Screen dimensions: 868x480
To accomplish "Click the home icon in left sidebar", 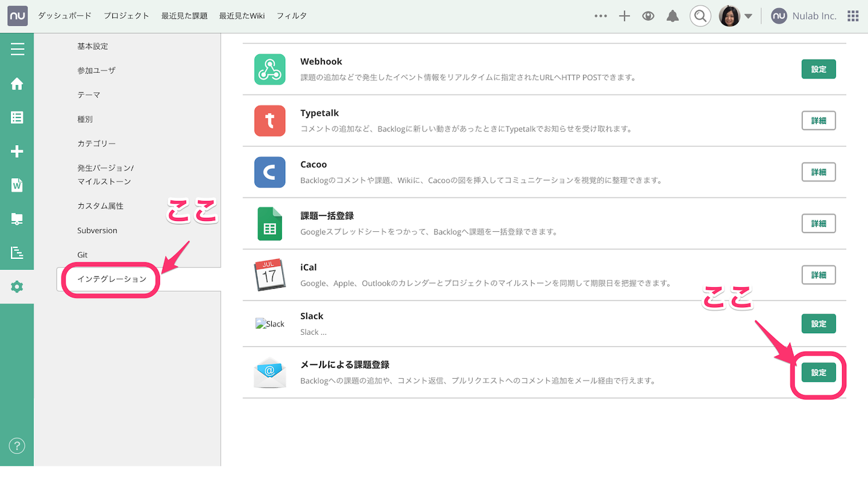I will pos(17,84).
